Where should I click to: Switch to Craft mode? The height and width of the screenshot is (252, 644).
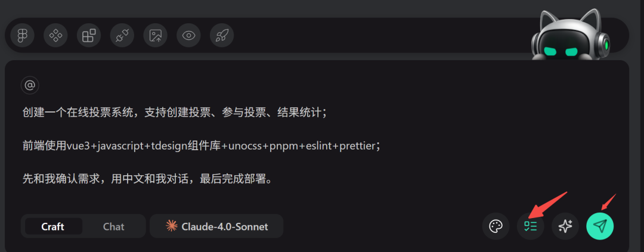coord(52,226)
